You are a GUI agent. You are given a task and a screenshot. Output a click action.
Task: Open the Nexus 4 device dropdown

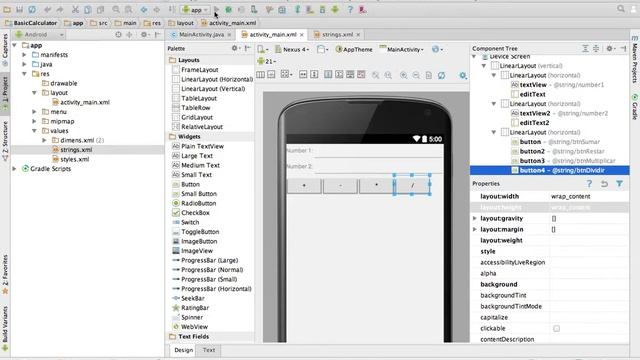(x=292, y=49)
